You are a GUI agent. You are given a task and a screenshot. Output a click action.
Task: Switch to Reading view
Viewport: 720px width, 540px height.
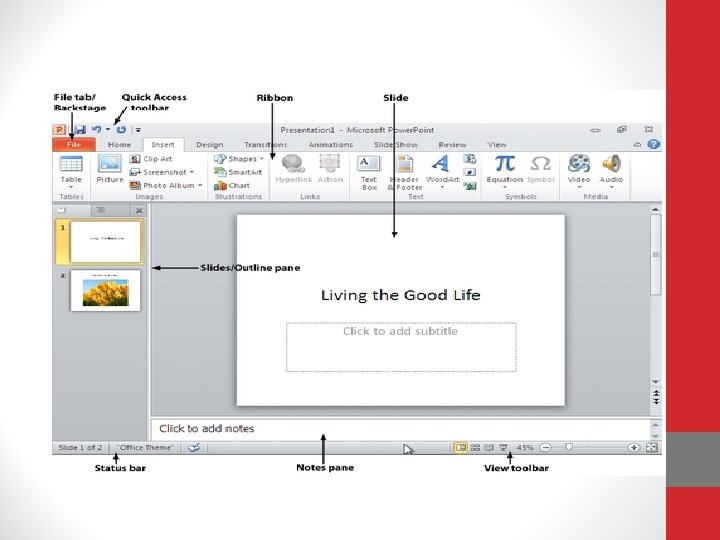tap(489, 447)
